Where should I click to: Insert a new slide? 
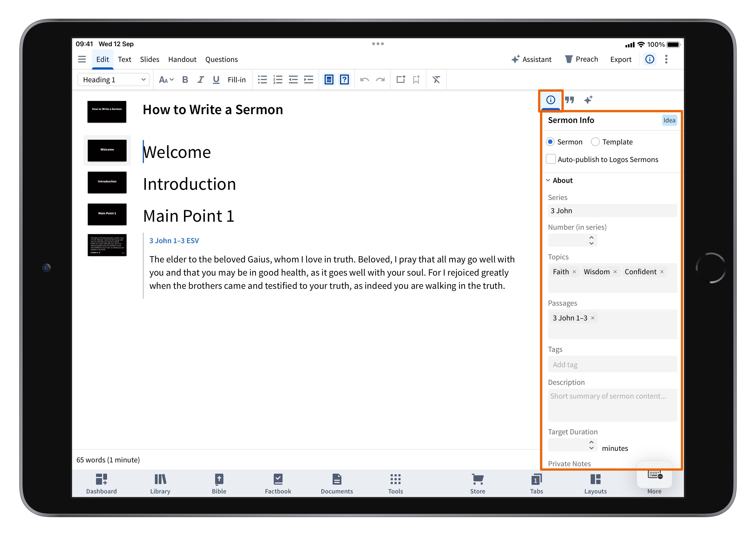click(x=401, y=79)
